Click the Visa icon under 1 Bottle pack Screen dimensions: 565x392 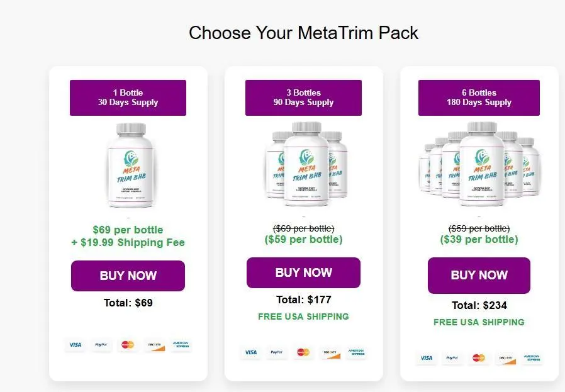click(x=76, y=345)
